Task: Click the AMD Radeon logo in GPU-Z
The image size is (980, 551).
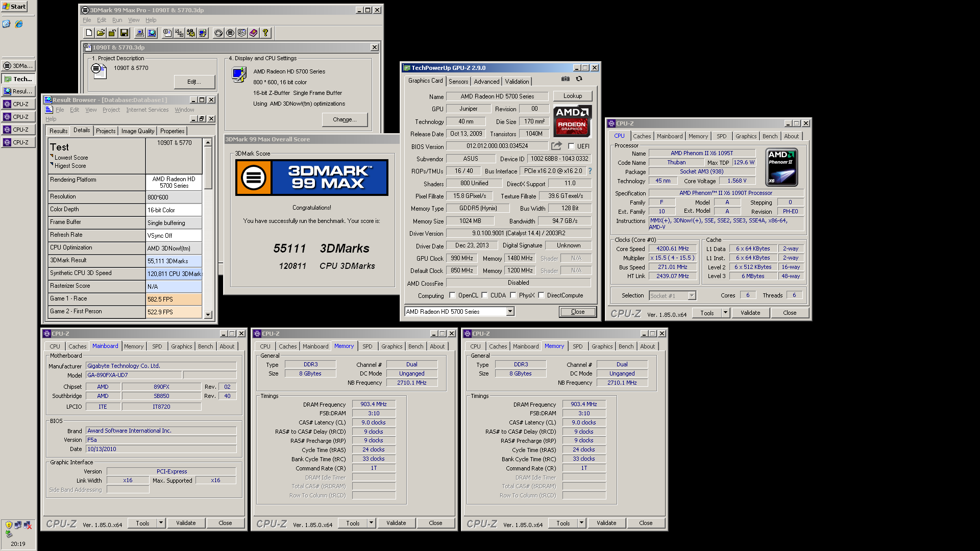Action: 572,121
